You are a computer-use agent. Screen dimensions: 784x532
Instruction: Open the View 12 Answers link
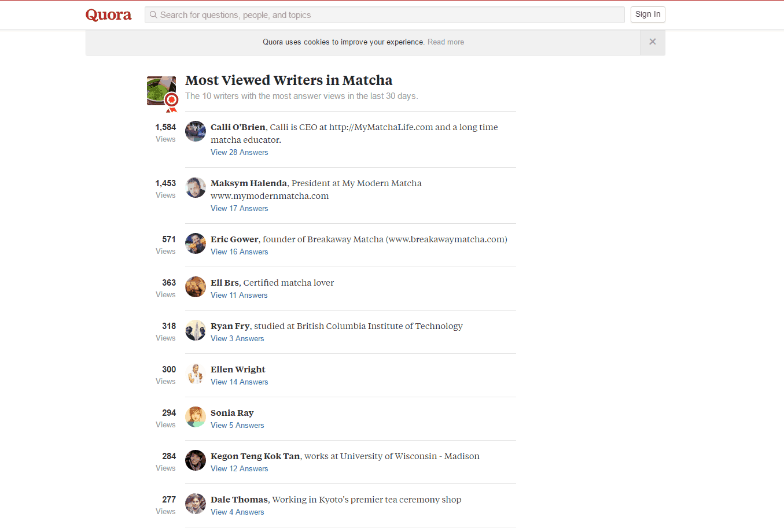240,469
